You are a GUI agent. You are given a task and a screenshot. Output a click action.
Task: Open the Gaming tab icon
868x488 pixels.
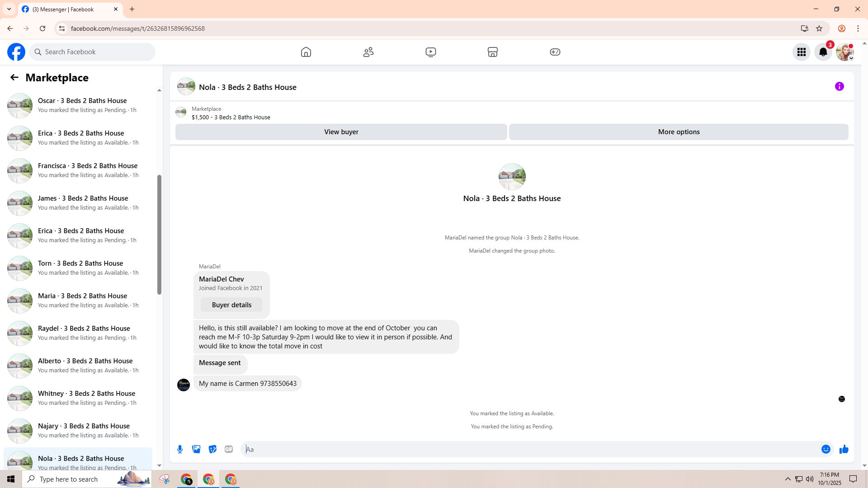click(555, 52)
